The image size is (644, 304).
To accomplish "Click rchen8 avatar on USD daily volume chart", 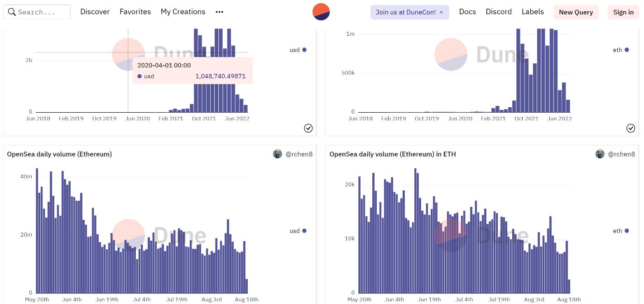I will pos(278,154).
